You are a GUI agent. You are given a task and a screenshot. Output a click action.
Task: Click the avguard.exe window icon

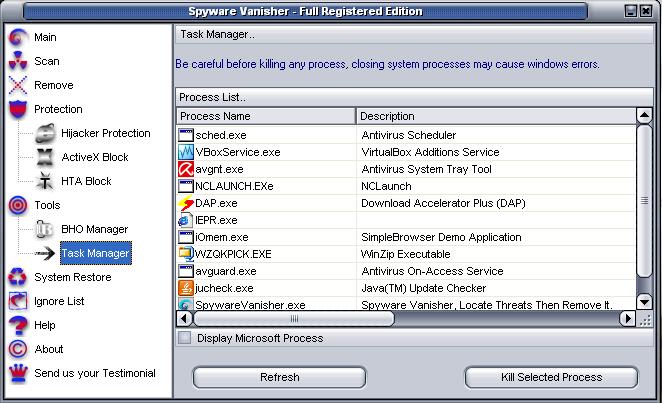click(x=186, y=271)
